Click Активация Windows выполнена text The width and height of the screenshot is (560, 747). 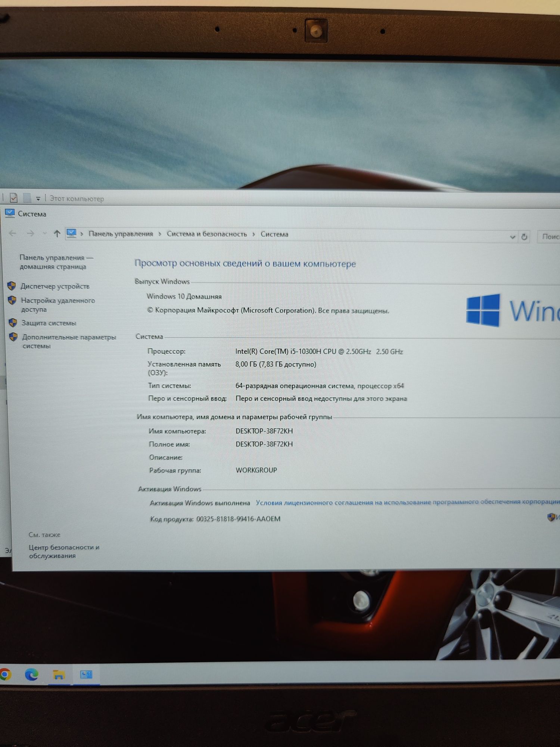coord(200,503)
